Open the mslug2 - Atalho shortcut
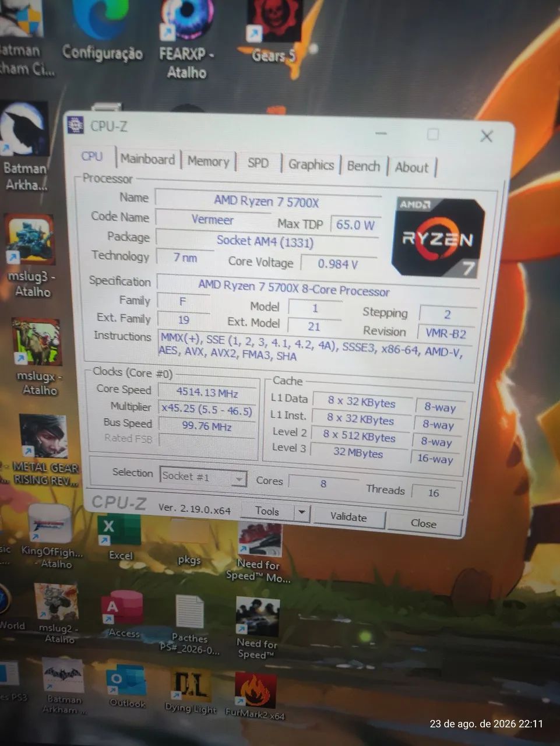The height and width of the screenshot is (746, 560). point(57,613)
